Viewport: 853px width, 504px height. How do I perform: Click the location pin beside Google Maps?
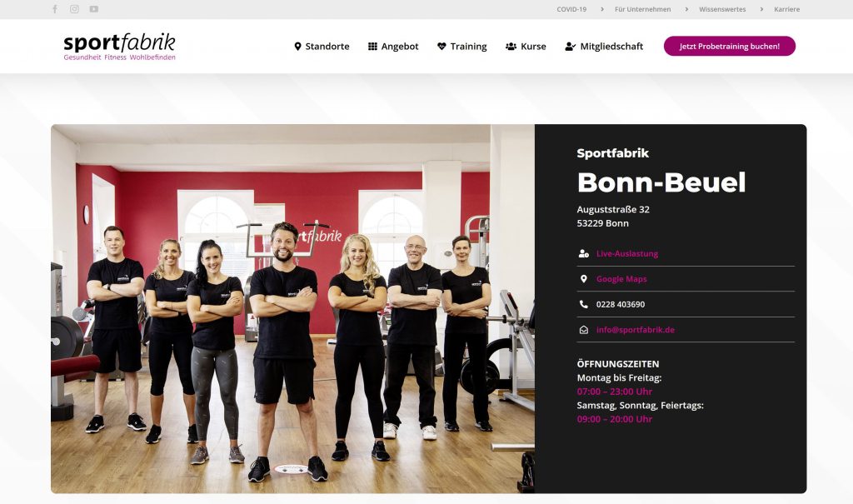584,279
